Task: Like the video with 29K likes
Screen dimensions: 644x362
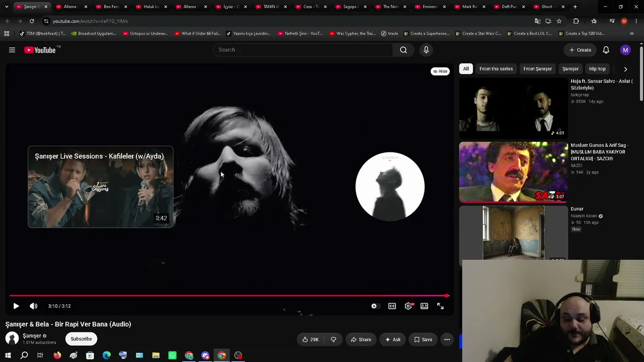Action: pyautogui.click(x=310, y=339)
